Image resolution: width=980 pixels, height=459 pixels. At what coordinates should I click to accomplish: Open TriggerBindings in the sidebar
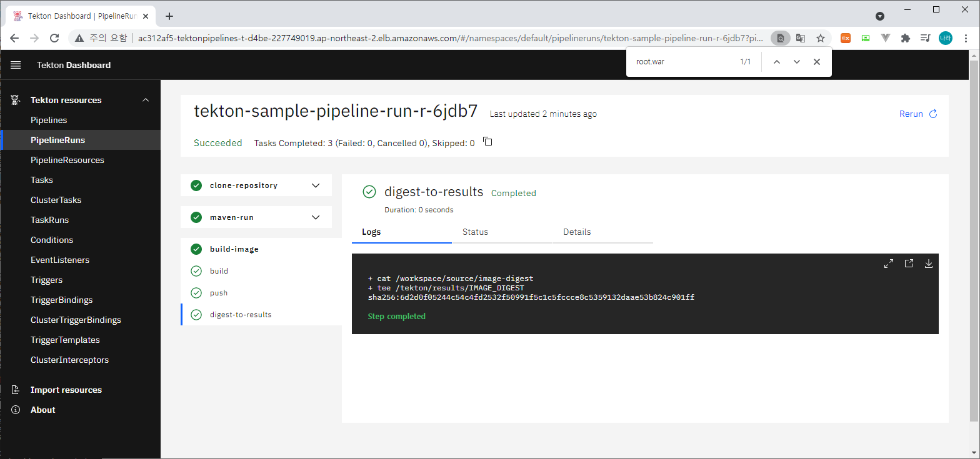[x=80, y=300]
